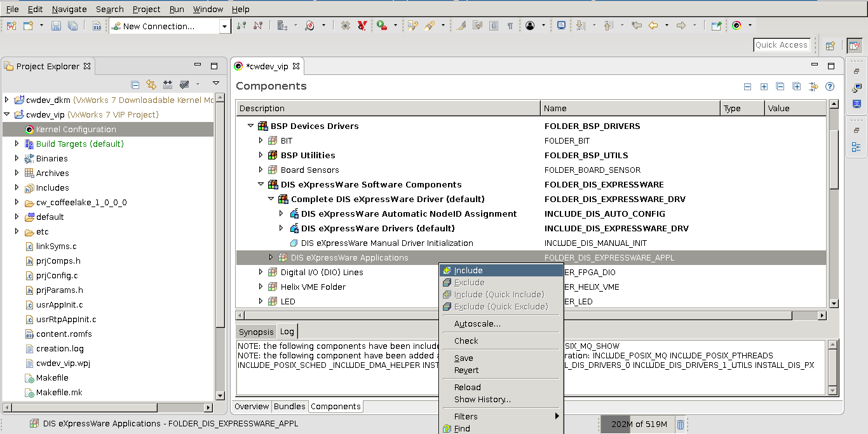Click the pin editor toolbar icon

click(x=716, y=26)
